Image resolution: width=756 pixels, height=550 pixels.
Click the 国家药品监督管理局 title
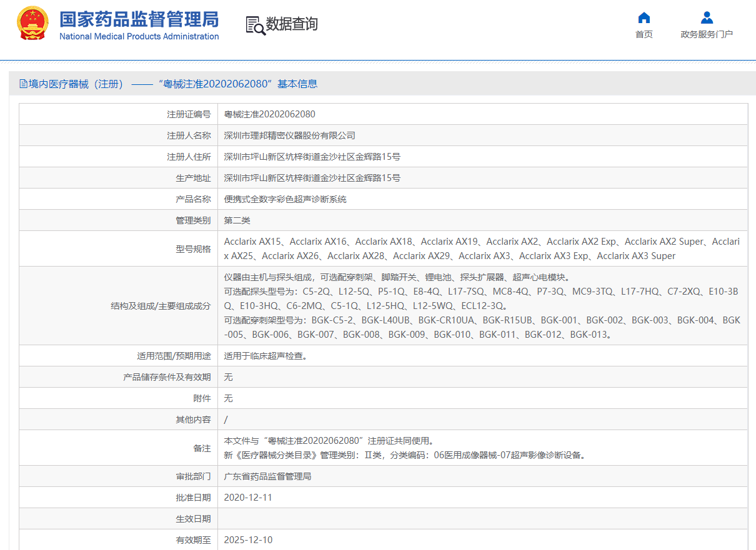tap(139, 19)
